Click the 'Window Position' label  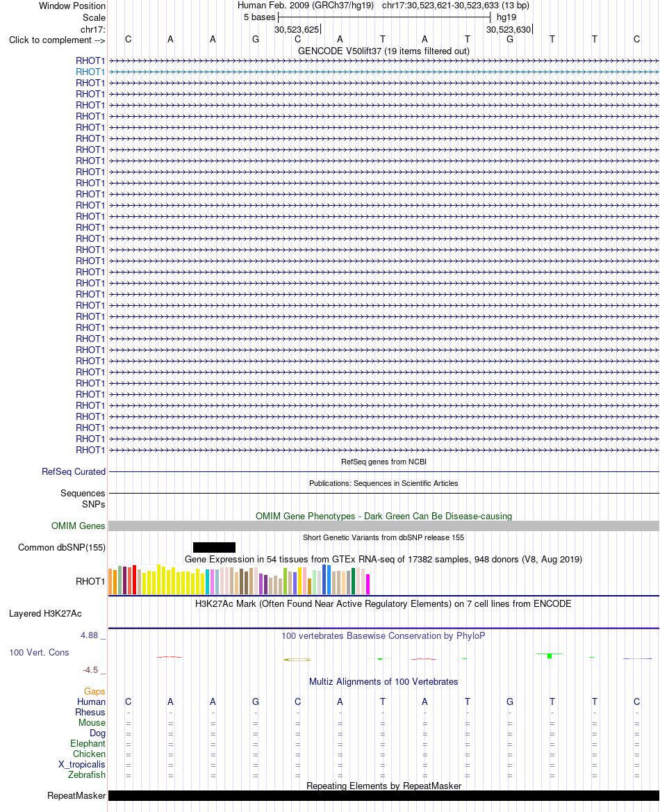click(x=72, y=6)
